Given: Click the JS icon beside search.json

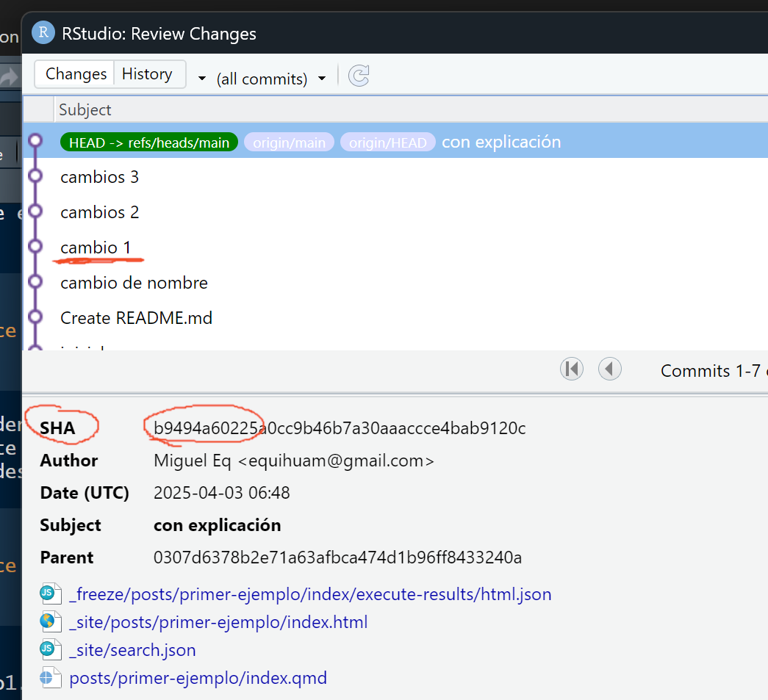Looking at the screenshot, I should [48, 649].
